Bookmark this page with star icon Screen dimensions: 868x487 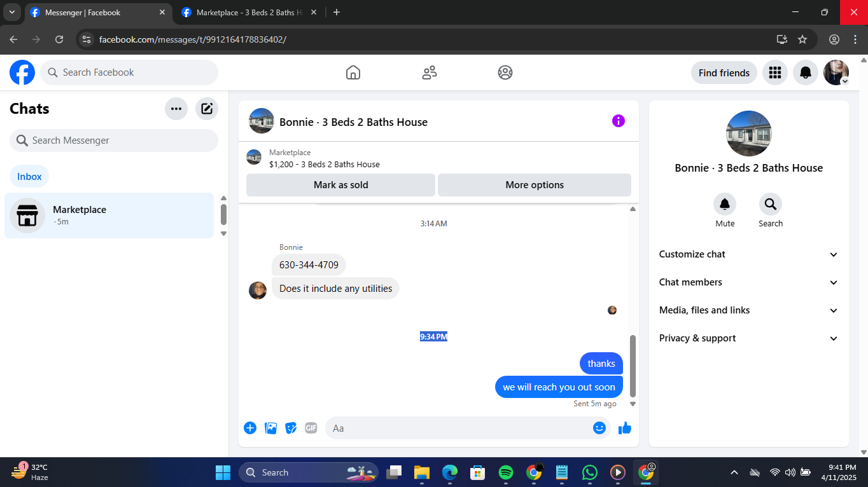(802, 39)
